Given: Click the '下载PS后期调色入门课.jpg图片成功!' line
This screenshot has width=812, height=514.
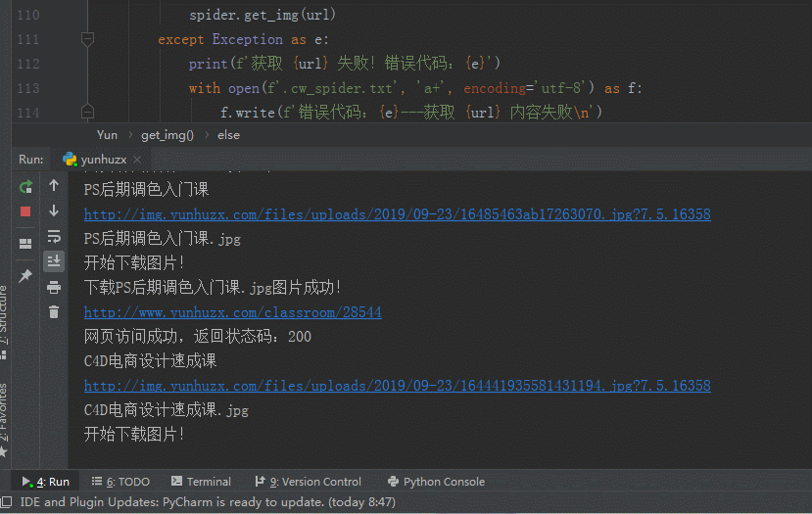Looking at the screenshot, I should coord(213,287).
